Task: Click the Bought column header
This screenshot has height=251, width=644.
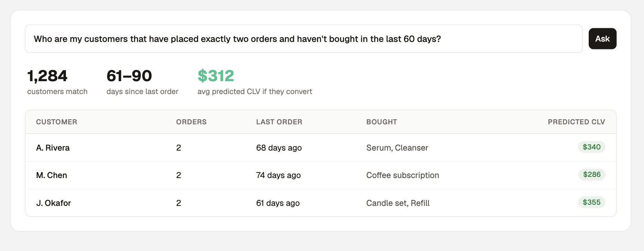Action: [382, 122]
